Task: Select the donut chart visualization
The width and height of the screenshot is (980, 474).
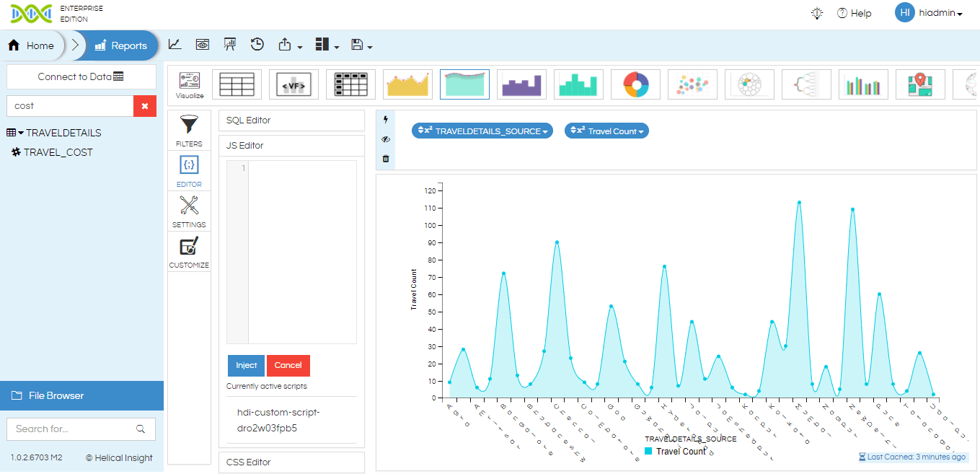Action: coord(635,84)
